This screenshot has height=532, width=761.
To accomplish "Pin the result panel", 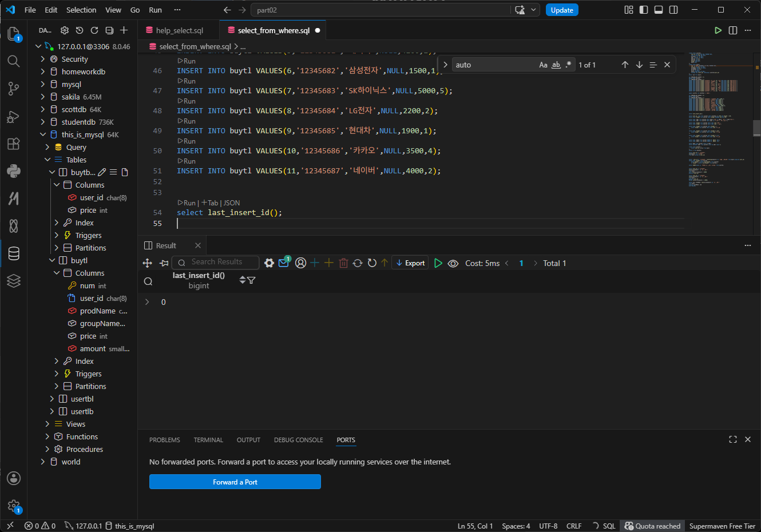I will (x=164, y=263).
